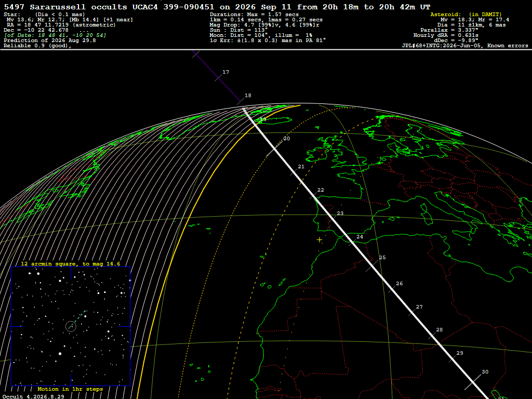Click the 'Occult 4.2026.8.29' version label
This screenshot has height=399, width=532.
(33, 396)
